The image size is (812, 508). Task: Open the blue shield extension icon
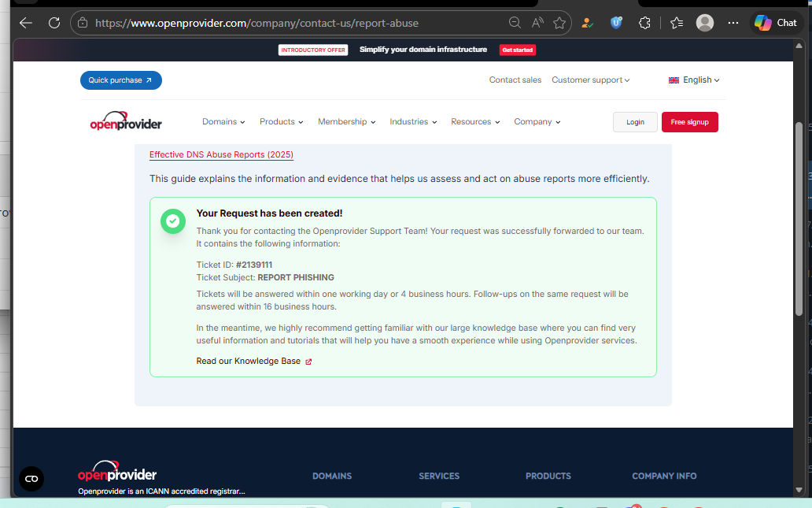[616, 23]
